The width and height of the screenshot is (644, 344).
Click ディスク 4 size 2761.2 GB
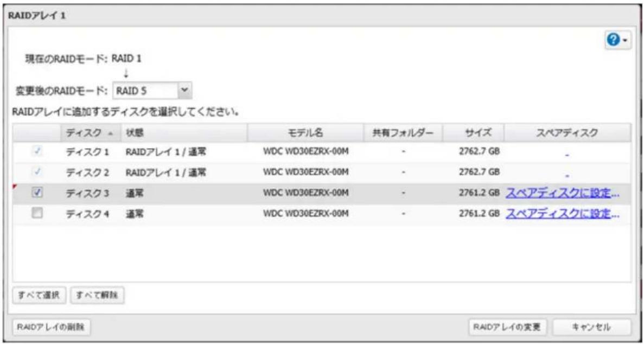pyautogui.click(x=479, y=213)
